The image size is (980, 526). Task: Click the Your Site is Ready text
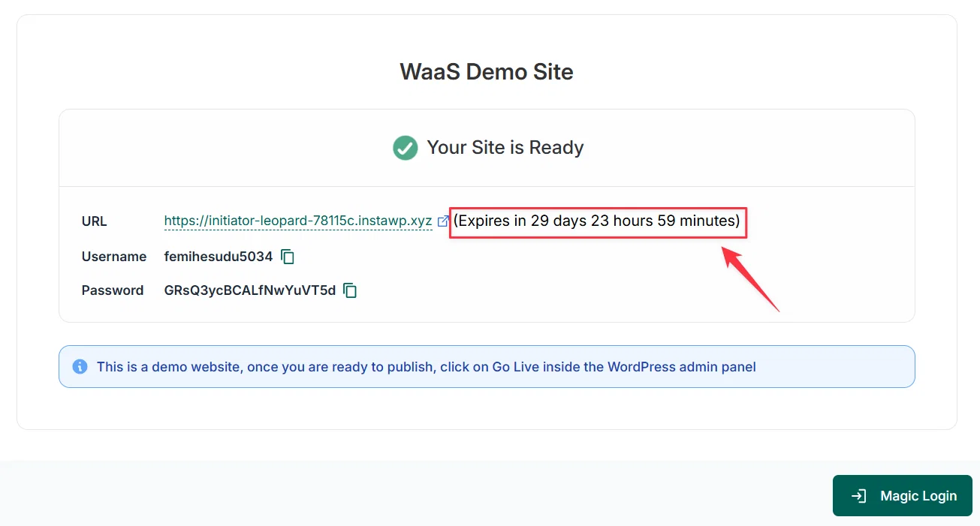(x=505, y=148)
